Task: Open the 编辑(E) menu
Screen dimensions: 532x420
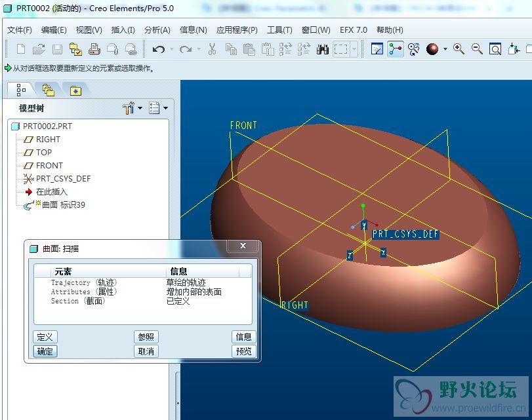Action: coord(54,30)
